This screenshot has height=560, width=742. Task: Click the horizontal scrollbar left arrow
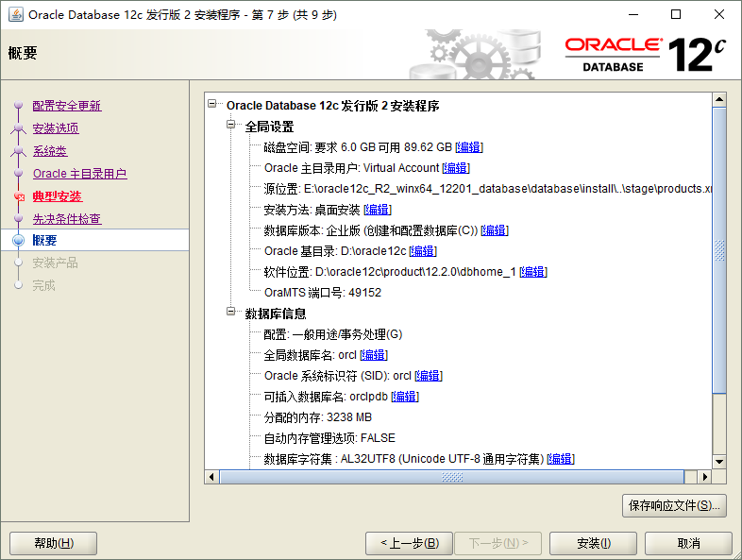[x=211, y=477]
